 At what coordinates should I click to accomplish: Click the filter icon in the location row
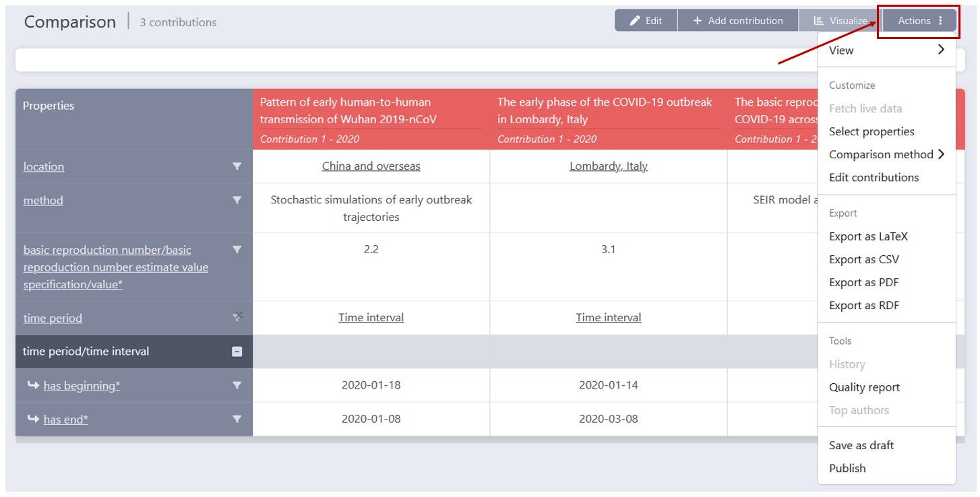tap(237, 166)
